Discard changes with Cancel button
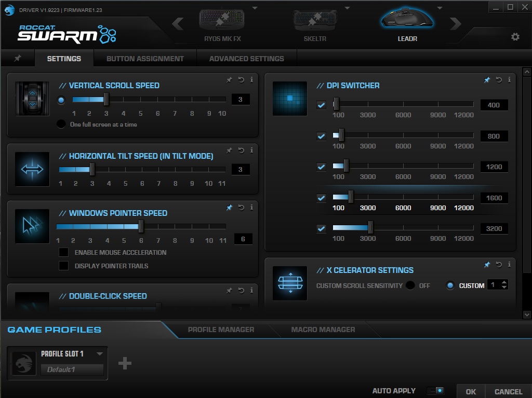The height and width of the screenshot is (398, 532). [x=508, y=391]
